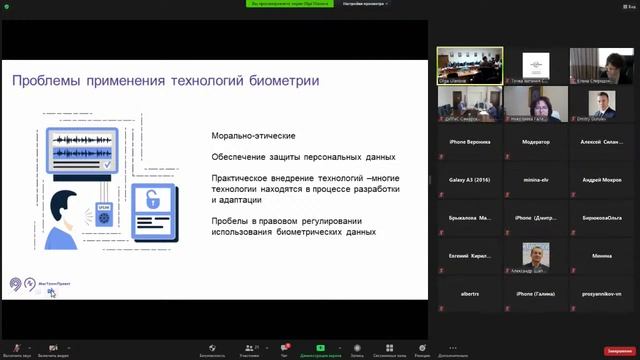Click gallery panel resize handle
The height and width of the screenshot is (360, 640).
coord(430,180)
